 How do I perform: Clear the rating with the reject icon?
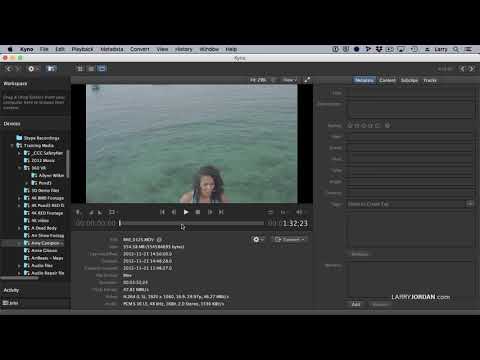(388, 126)
